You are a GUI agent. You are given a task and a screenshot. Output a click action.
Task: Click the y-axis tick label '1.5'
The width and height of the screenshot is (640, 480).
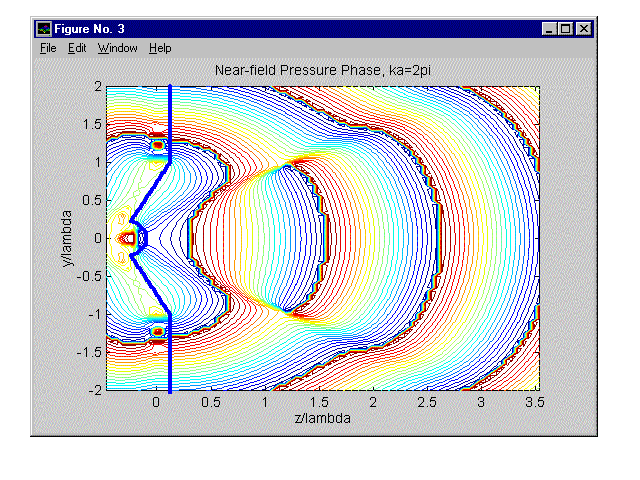pyautogui.click(x=92, y=124)
